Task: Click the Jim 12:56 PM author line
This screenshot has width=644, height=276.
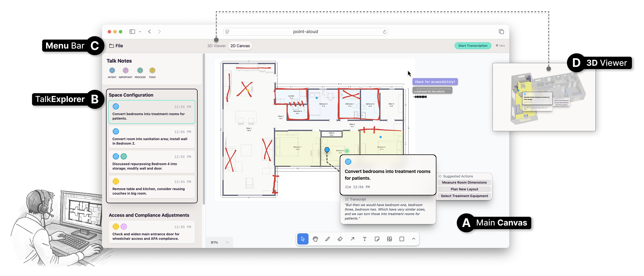Action: click(357, 187)
